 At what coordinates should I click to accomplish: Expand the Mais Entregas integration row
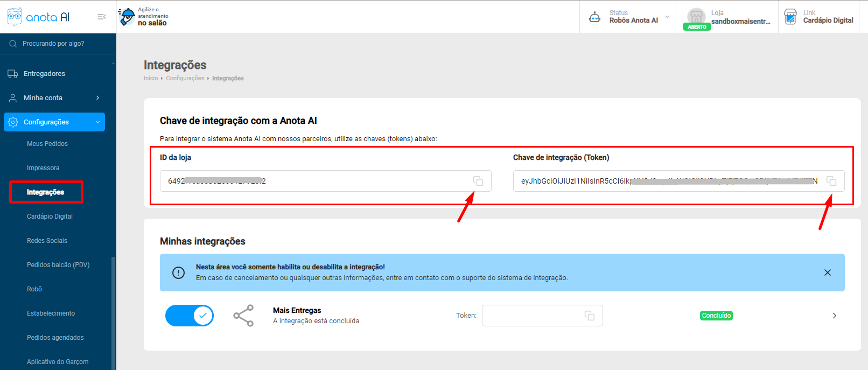pos(834,316)
